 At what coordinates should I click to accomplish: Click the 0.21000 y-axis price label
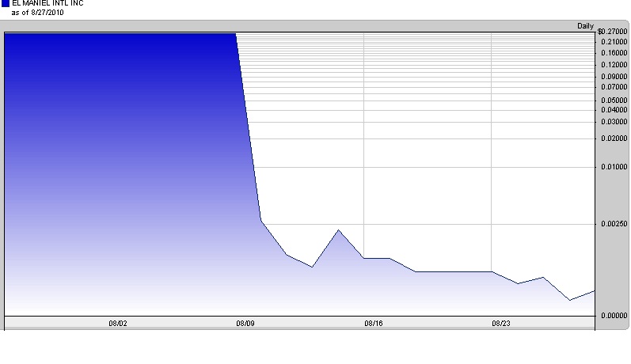(614, 42)
